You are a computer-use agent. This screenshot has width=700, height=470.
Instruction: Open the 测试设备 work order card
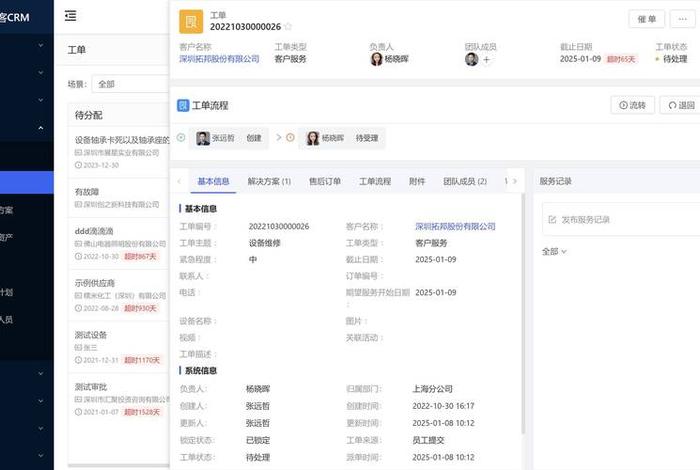[x=119, y=347]
